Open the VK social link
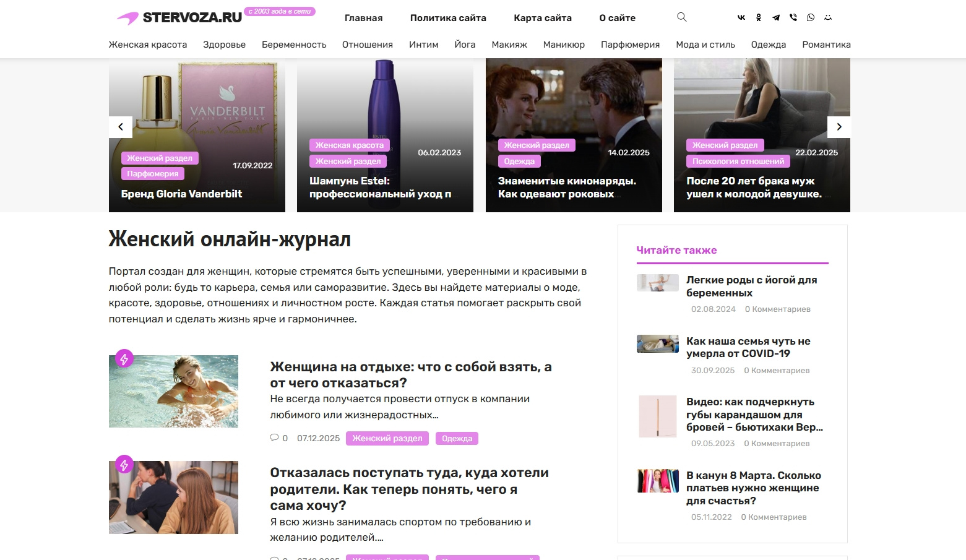This screenshot has height=560, width=966. click(741, 17)
